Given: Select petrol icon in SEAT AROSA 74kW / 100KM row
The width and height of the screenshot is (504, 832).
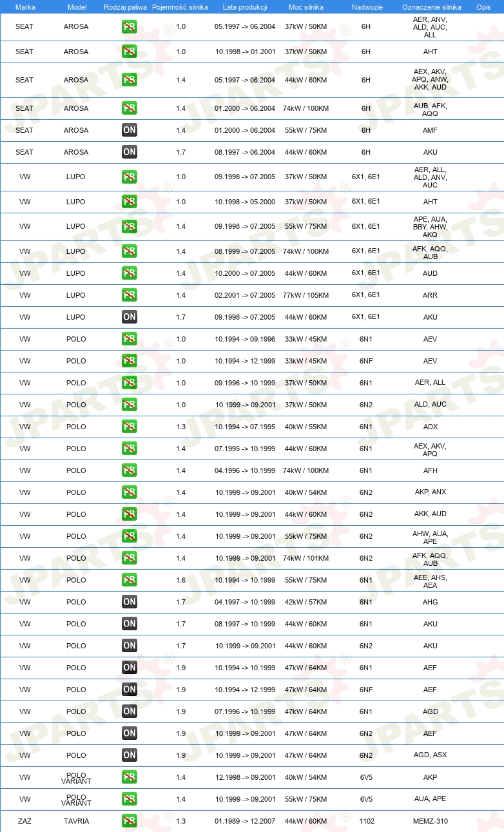Looking at the screenshot, I should (130, 108).
